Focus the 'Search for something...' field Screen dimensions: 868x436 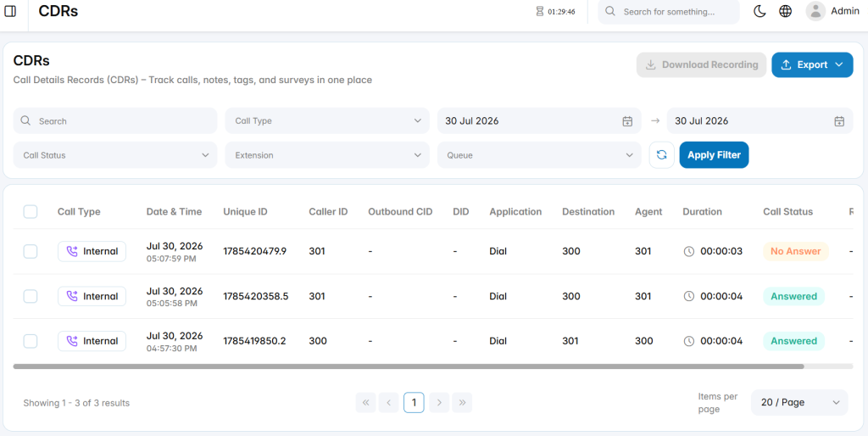pos(669,12)
